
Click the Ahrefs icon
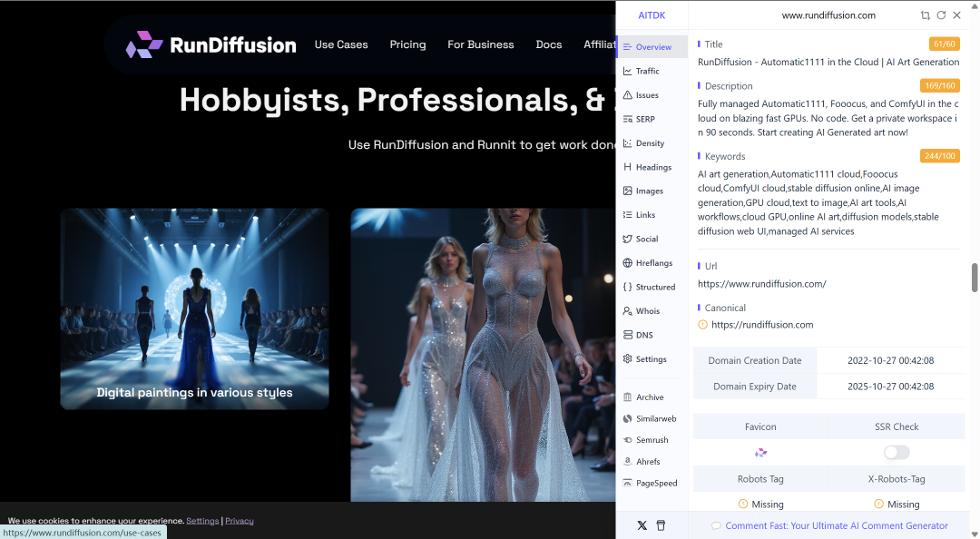(628, 462)
